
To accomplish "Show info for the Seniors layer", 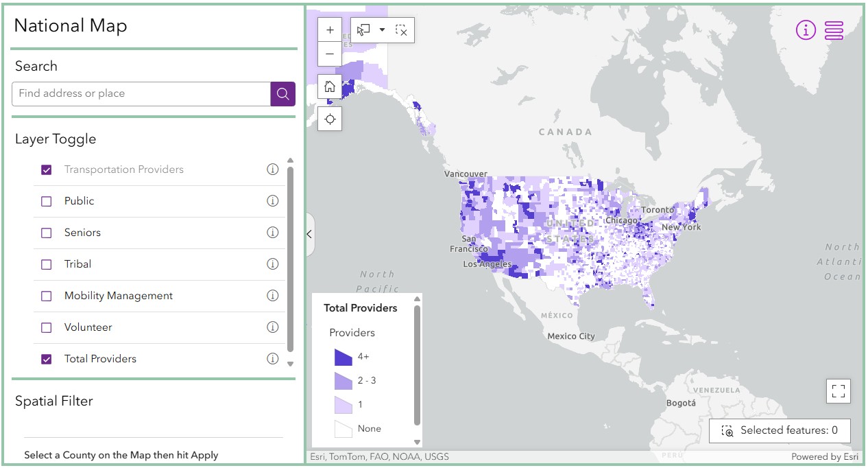I will (272, 233).
